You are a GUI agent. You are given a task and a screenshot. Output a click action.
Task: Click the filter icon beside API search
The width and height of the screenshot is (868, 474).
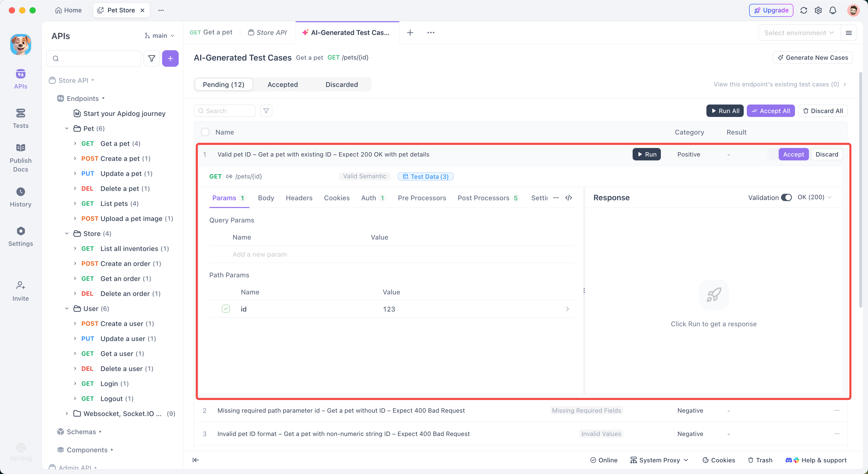click(152, 58)
